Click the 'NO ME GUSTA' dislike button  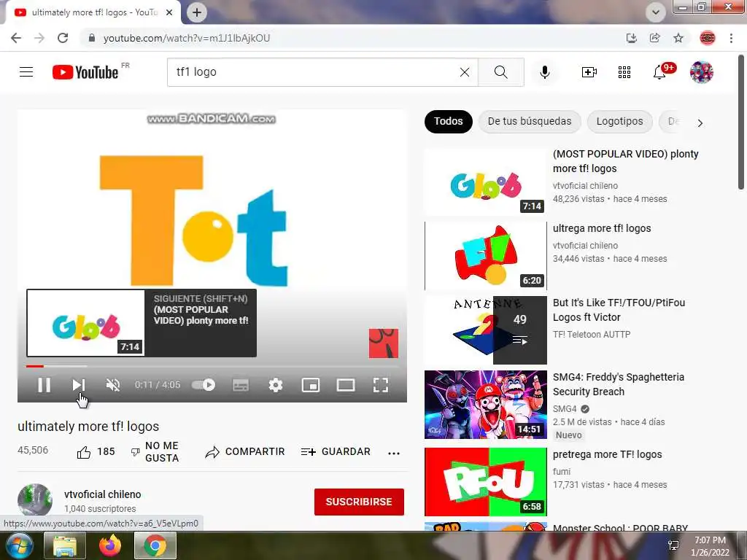pos(155,452)
